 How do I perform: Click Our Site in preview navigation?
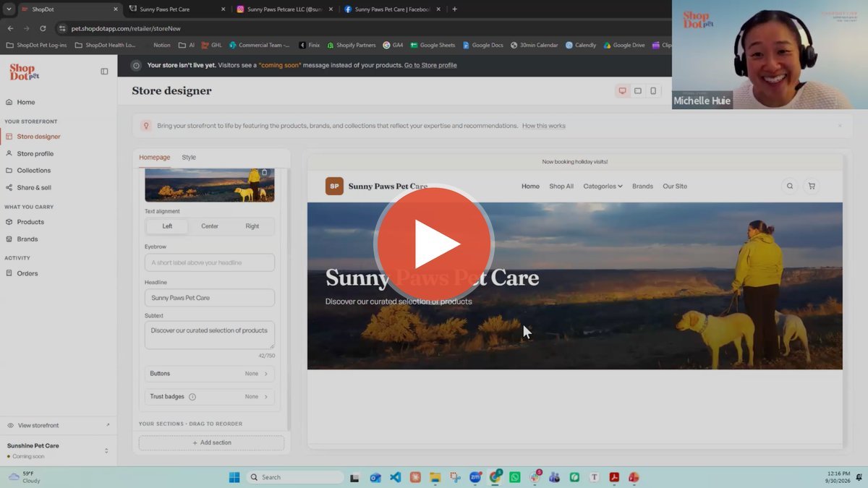[675, 187]
